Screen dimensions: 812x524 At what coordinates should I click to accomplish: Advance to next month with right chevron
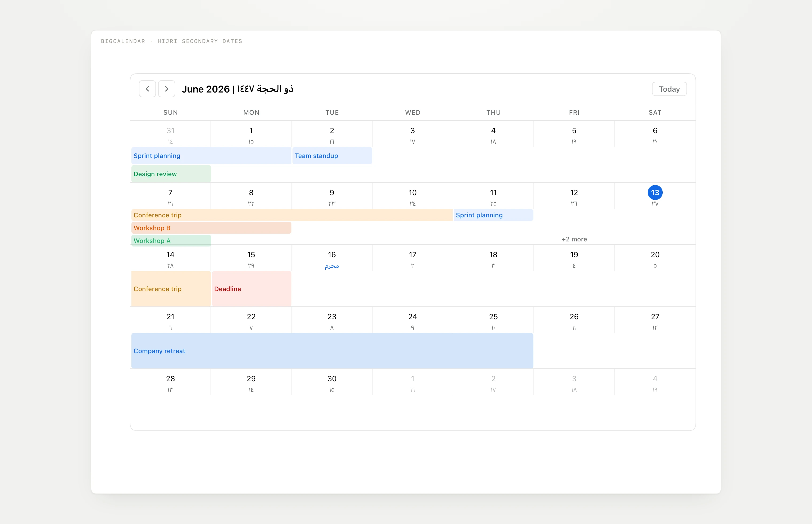click(x=167, y=89)
